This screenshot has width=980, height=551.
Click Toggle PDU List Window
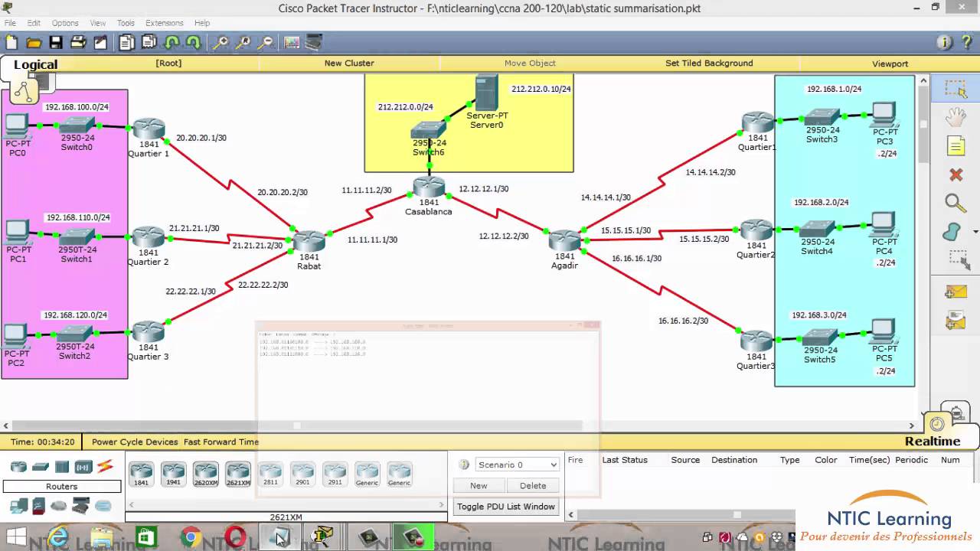click(506, 507)
